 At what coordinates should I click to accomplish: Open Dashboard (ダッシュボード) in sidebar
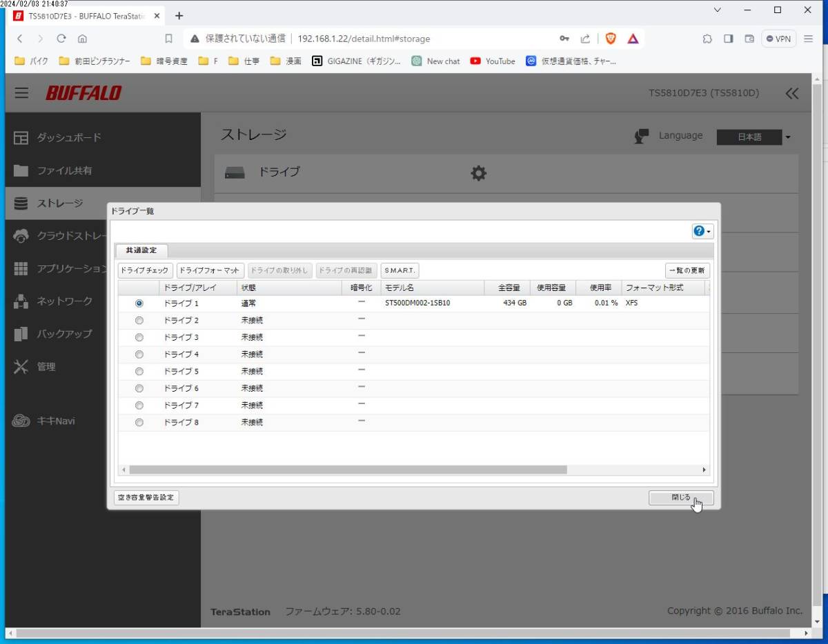103,137
